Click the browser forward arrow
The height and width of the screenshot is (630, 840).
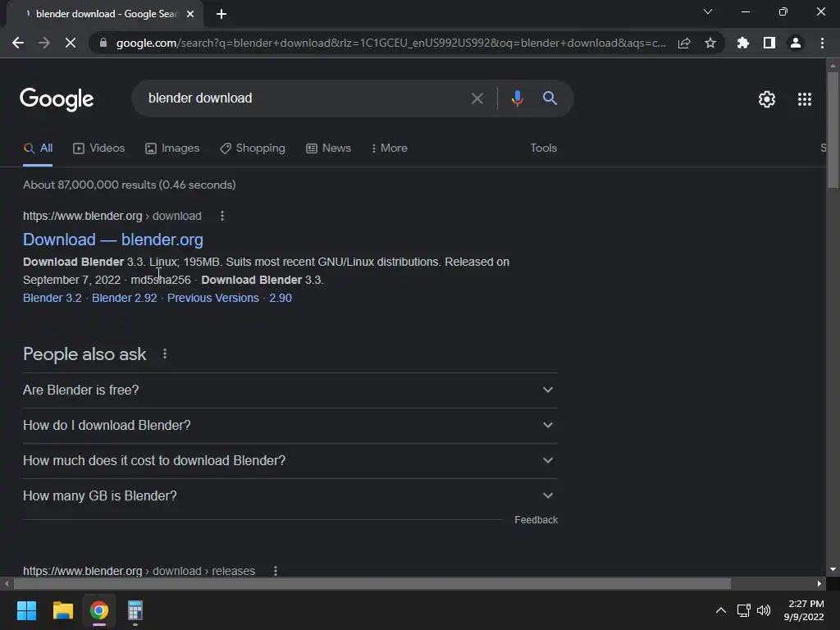(44, 43)
